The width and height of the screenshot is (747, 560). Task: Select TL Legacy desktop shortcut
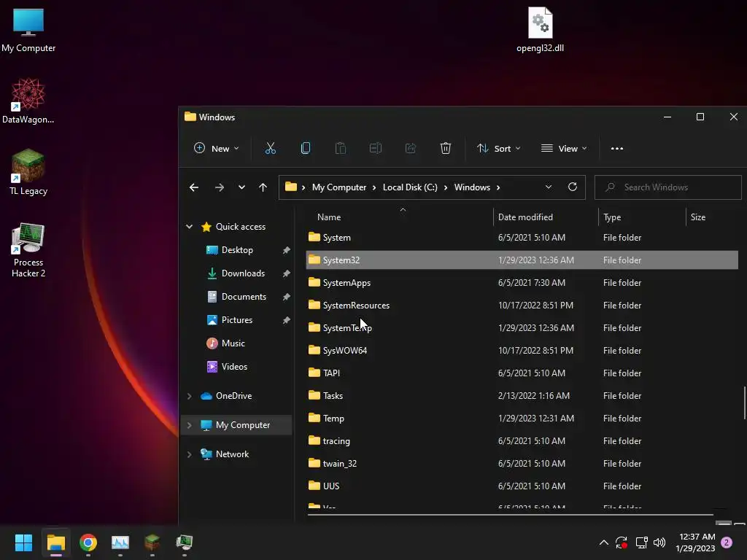coord(28,172)
